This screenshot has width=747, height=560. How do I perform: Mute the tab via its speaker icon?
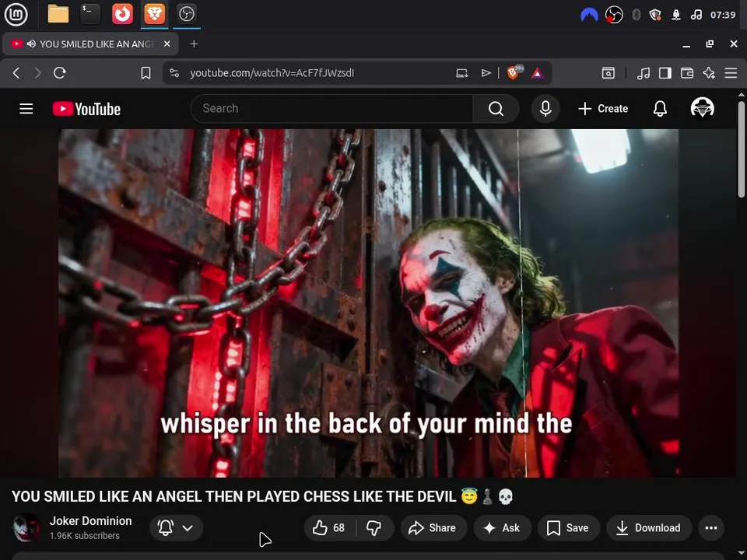click(31, 44)
